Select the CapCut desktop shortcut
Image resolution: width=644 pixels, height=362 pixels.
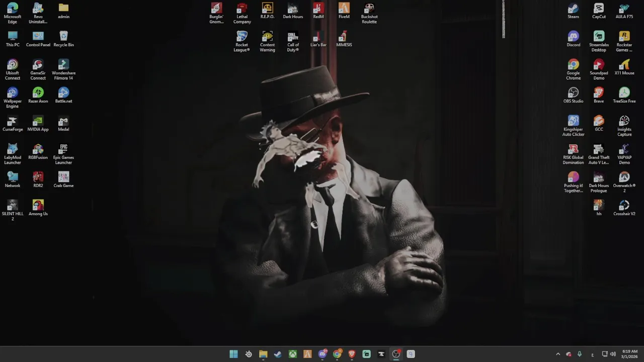point(599,11)
